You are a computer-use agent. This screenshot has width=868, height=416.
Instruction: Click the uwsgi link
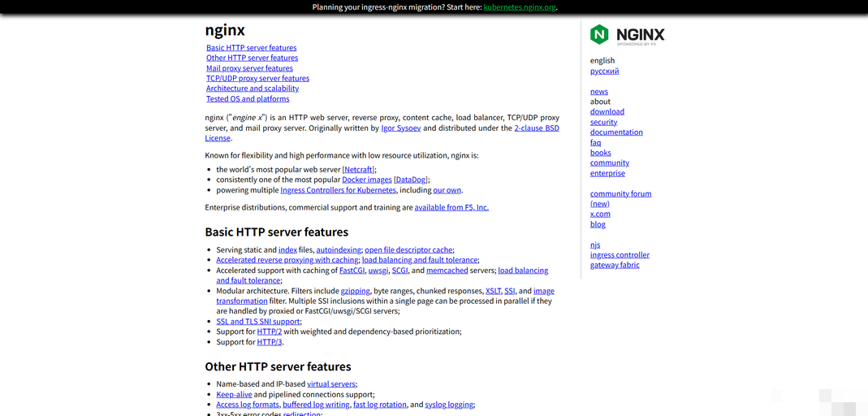tap(378, 271)
